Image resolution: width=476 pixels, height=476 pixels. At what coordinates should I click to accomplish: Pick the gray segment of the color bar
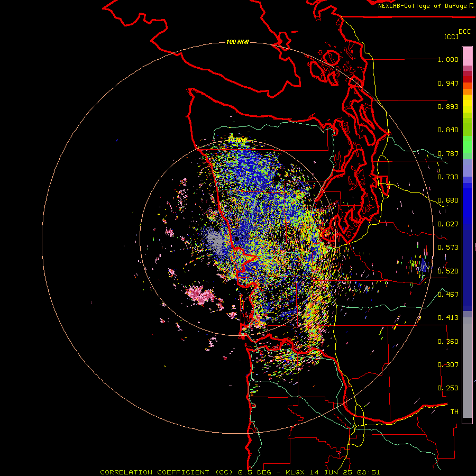(x=467, y=368)
